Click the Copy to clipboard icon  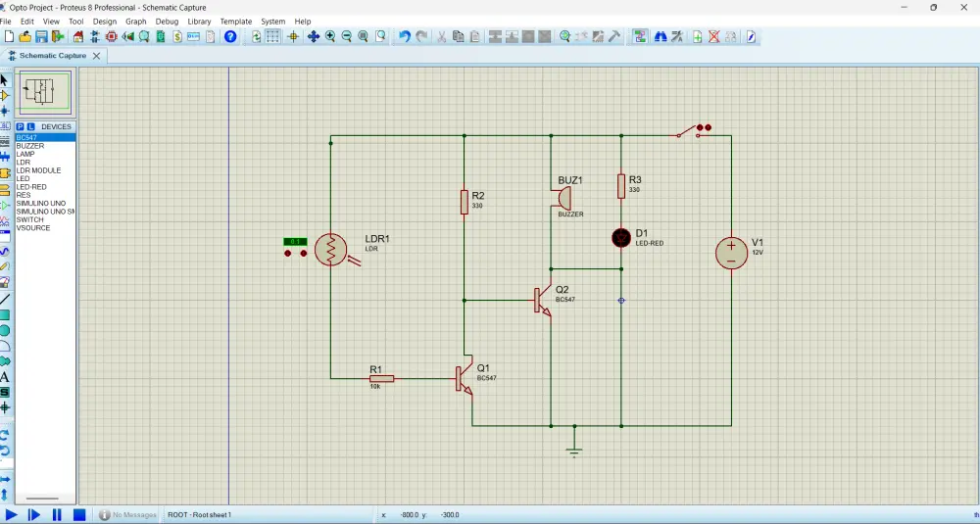pos(458,37)
